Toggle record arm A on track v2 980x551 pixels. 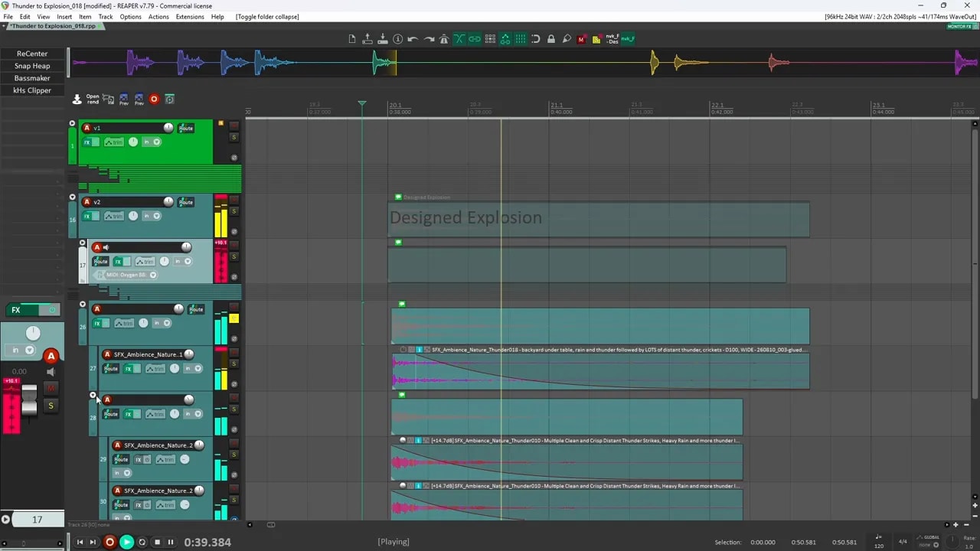pyautogui.click(x=87, y=202)
